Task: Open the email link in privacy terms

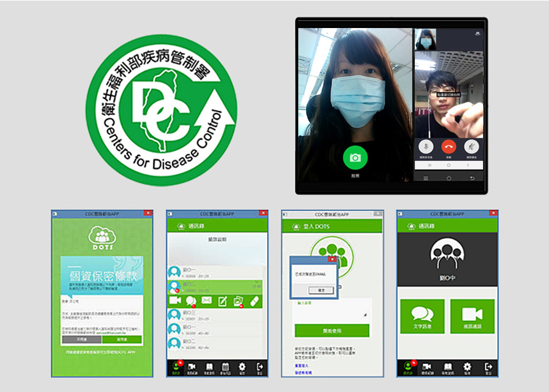Action: (x=111, y=332)
